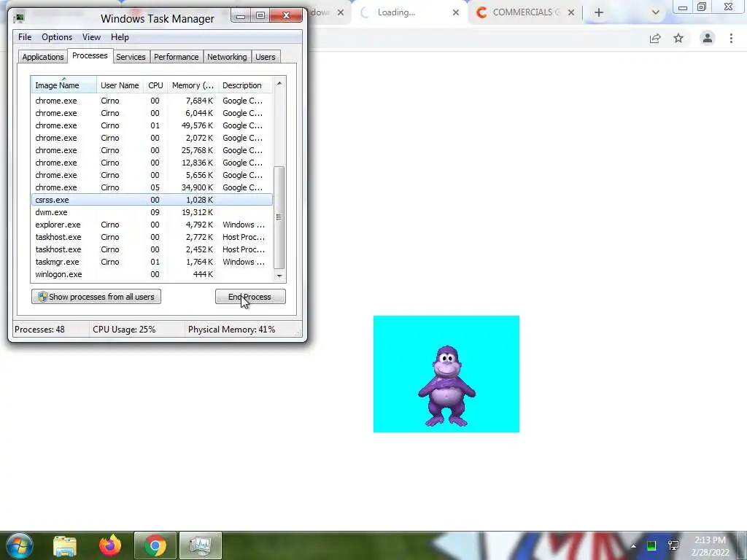Select chrome.exe using 49,576 K memory

(152, 125)
